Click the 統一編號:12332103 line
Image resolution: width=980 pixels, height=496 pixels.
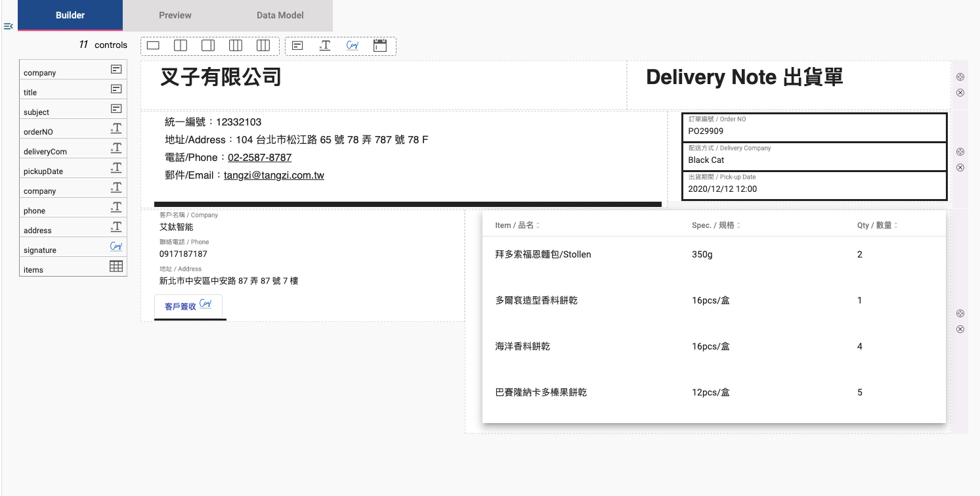pos(213,122)
